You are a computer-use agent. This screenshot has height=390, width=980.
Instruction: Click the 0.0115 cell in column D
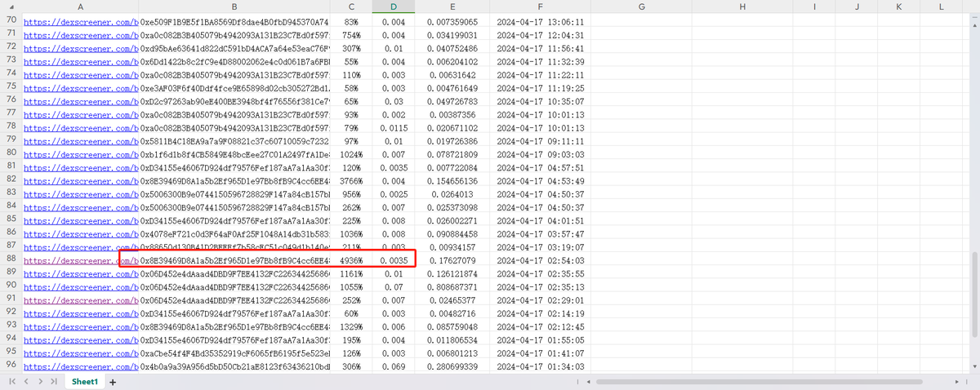pyautogui.click(x=392, y=128)
